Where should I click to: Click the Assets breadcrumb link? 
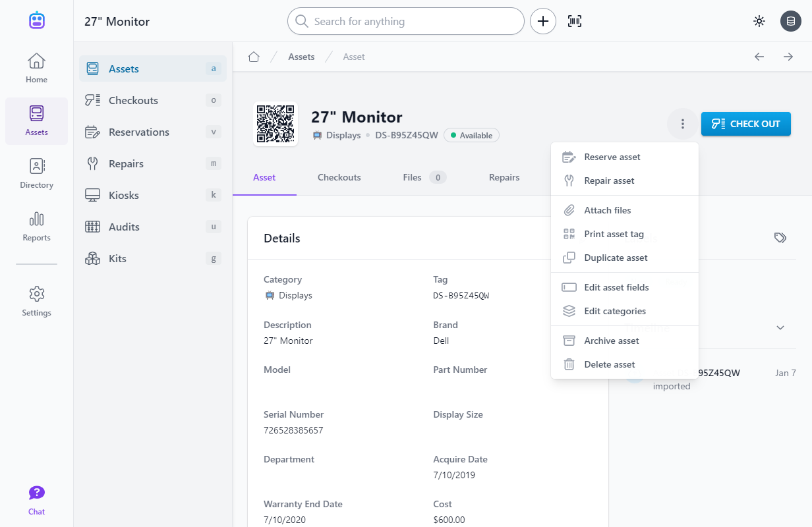[301, 57]
